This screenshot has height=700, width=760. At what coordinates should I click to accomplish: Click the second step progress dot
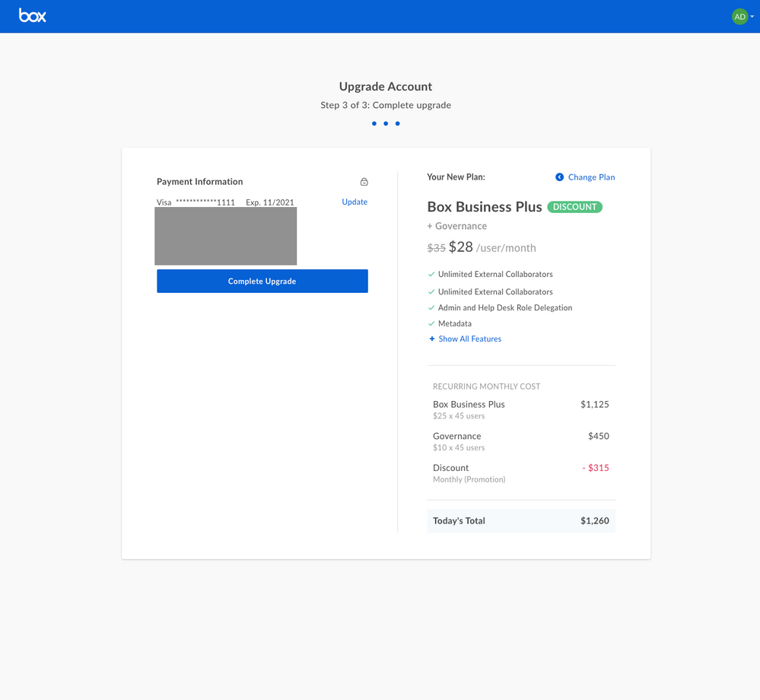(x=386, y=123)
